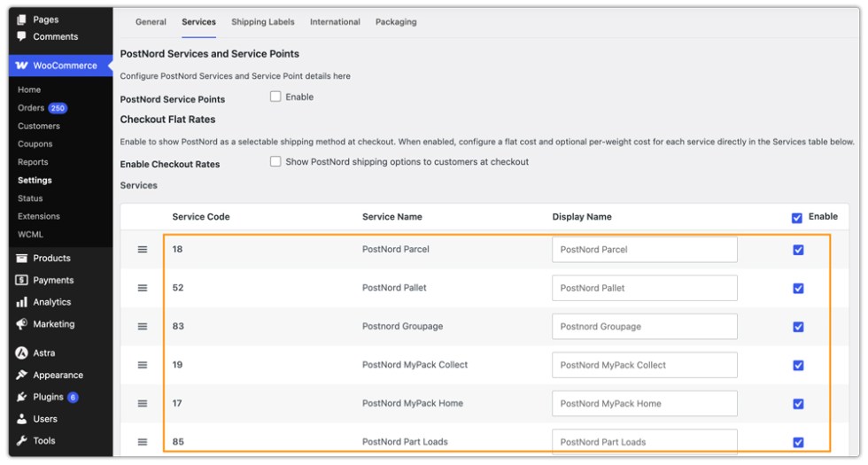Go to the Packaging tab
Screen dimensions: 868x465
pyautogui.click(x=396, y=22)
